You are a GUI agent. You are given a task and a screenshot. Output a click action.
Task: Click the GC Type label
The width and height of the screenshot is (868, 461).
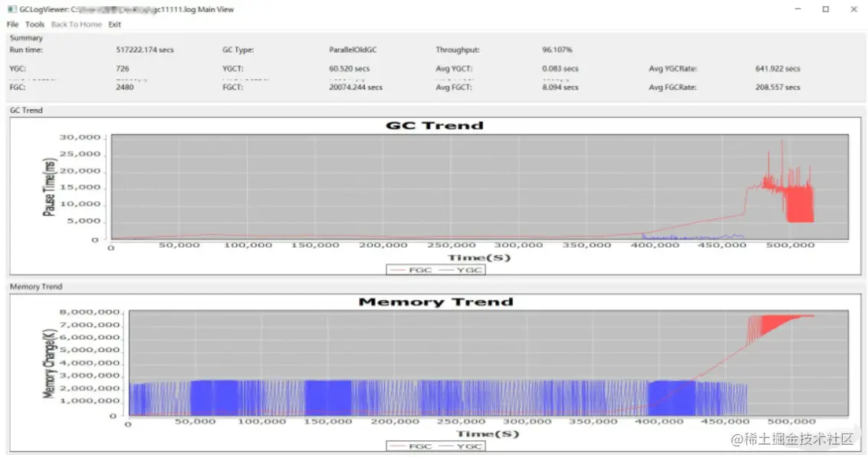pyautogui.click(x=238, y=50)
